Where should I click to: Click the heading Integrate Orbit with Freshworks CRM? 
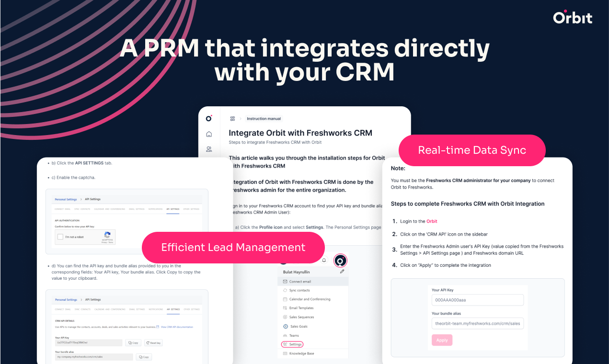[x=300, y=133]
